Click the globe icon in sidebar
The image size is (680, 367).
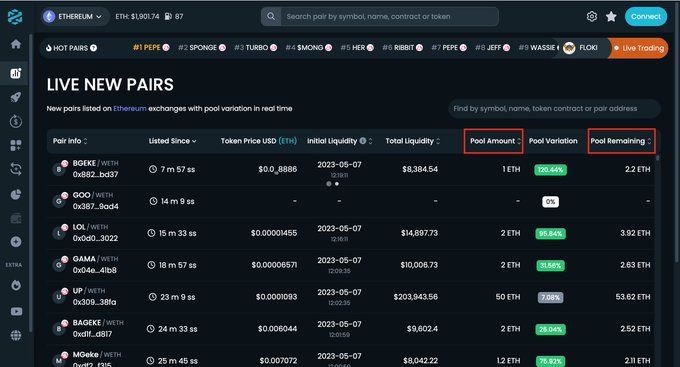(16, 335)
